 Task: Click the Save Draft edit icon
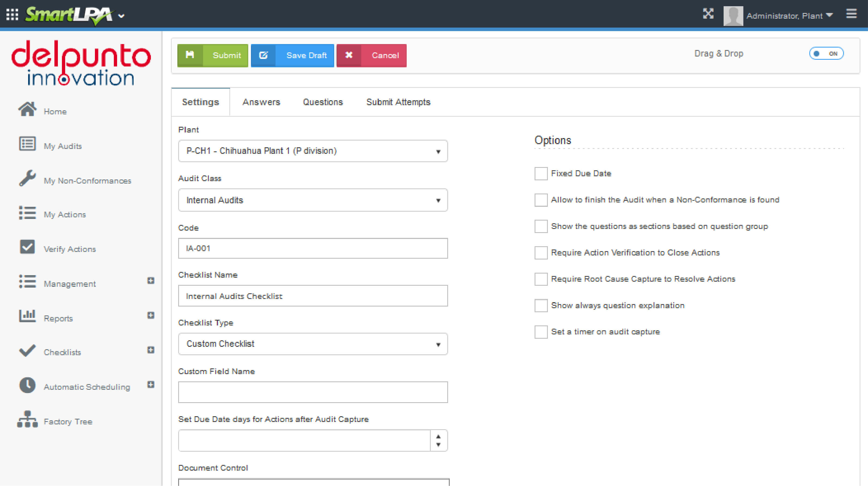pos(263,55)
